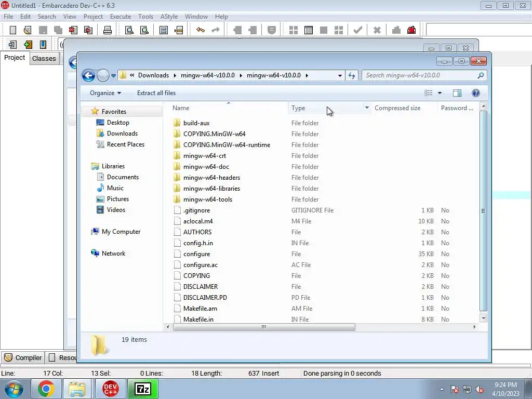Open Explorer help question mark icon
This screenshot has height=399, width=532.
pyautogui.click(x=476, y=93)
